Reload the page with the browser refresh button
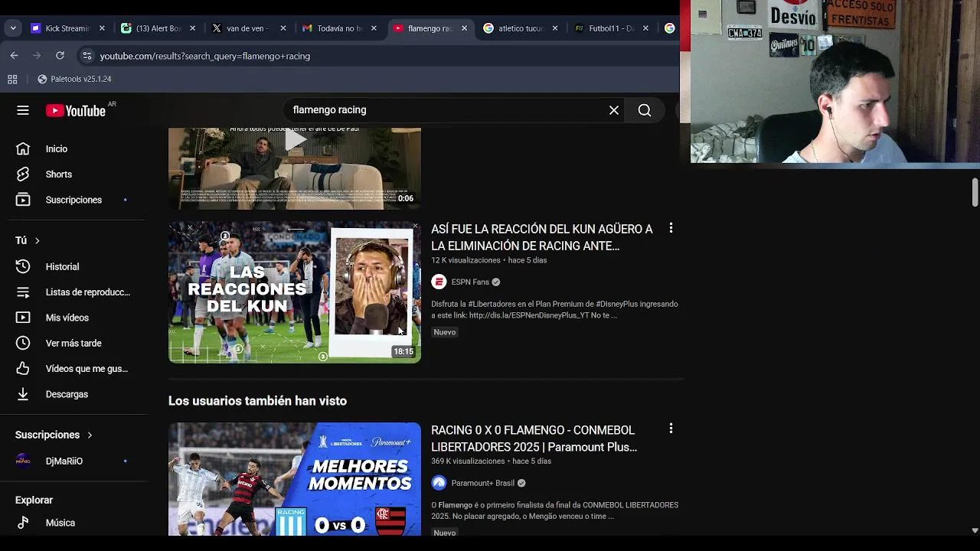The width and height of the screenshot is (980, 551). tap(60, 56)
